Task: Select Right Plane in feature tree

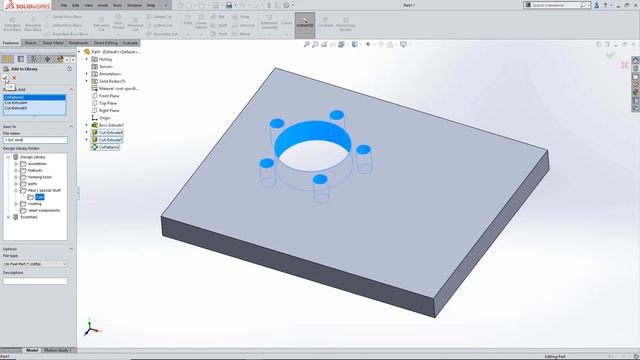Action: click(x=109, y=110)
